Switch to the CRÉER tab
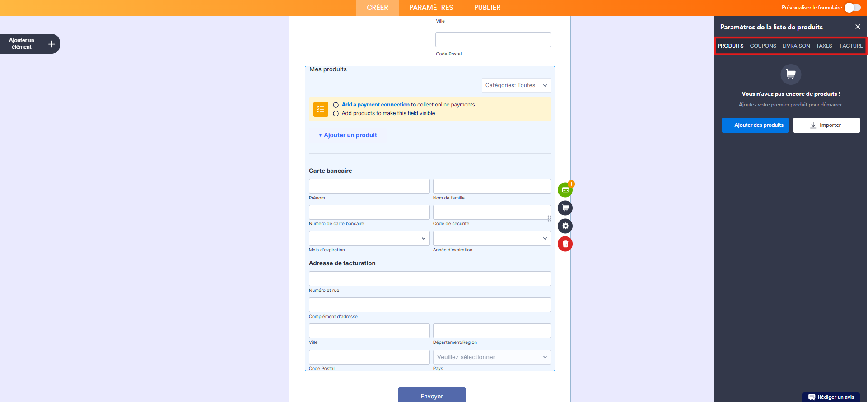The image size is (868, 402). pos(378,8)
